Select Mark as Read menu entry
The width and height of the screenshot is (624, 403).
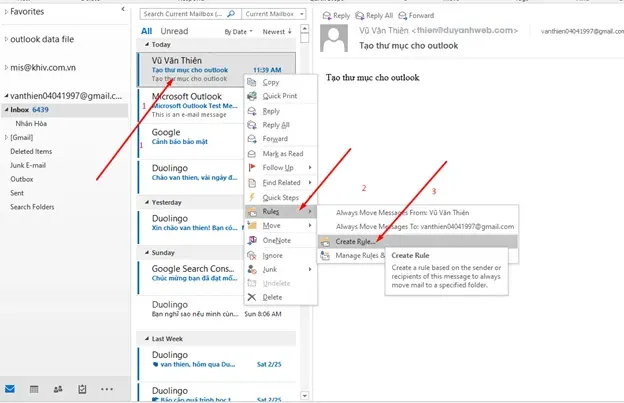click(x=281, y=154)
